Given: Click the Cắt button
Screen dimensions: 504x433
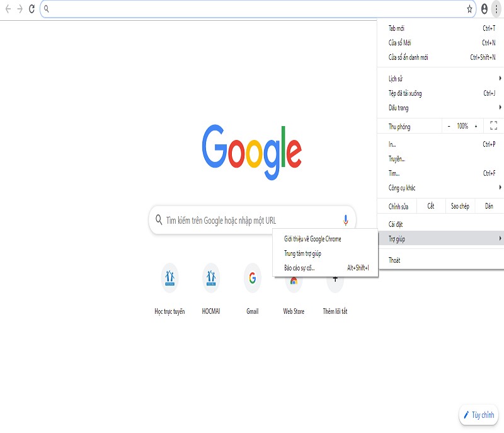Looking at the screenshot, I should coord(431,206).
